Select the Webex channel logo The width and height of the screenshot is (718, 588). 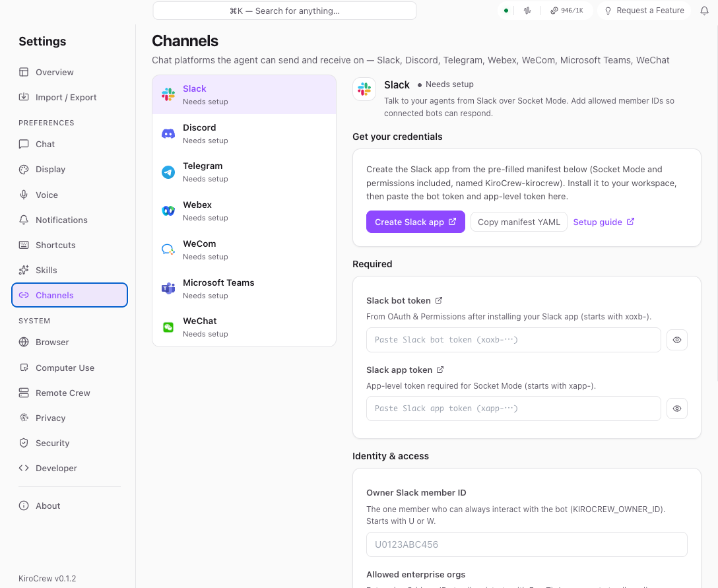click(168, 211)
